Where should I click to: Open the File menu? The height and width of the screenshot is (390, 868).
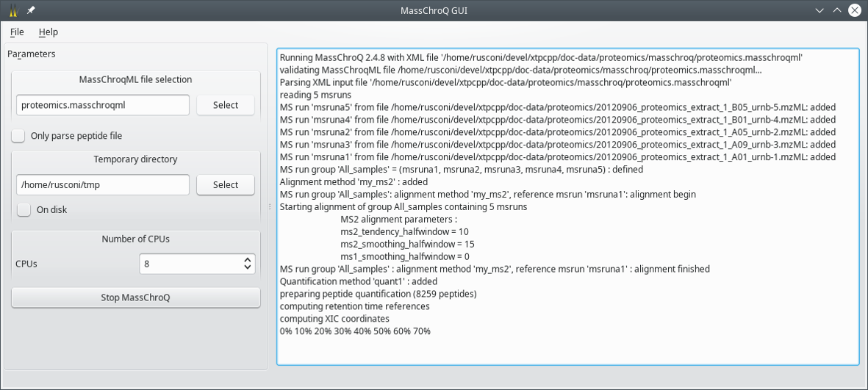(x=17, y=32)
